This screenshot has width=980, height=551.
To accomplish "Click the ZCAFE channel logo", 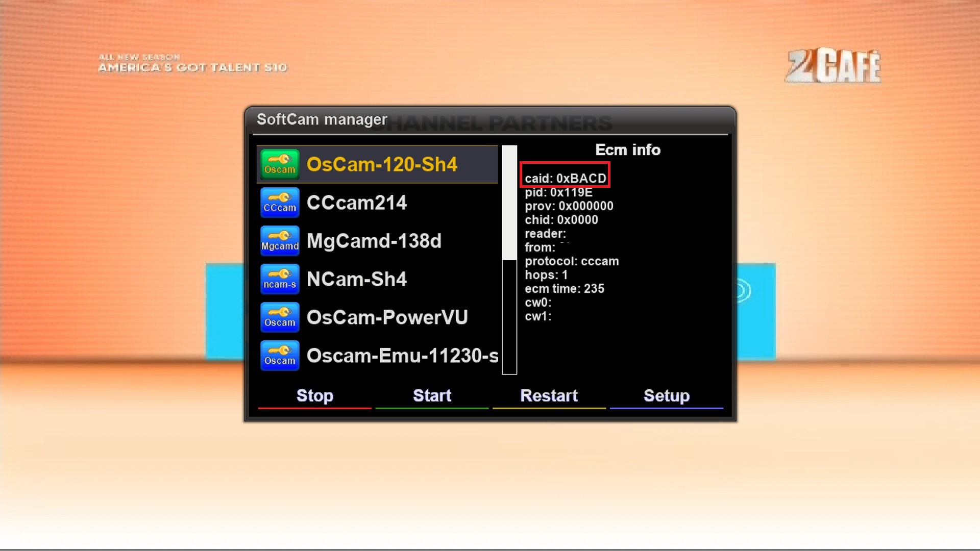I will click(834, 66).
